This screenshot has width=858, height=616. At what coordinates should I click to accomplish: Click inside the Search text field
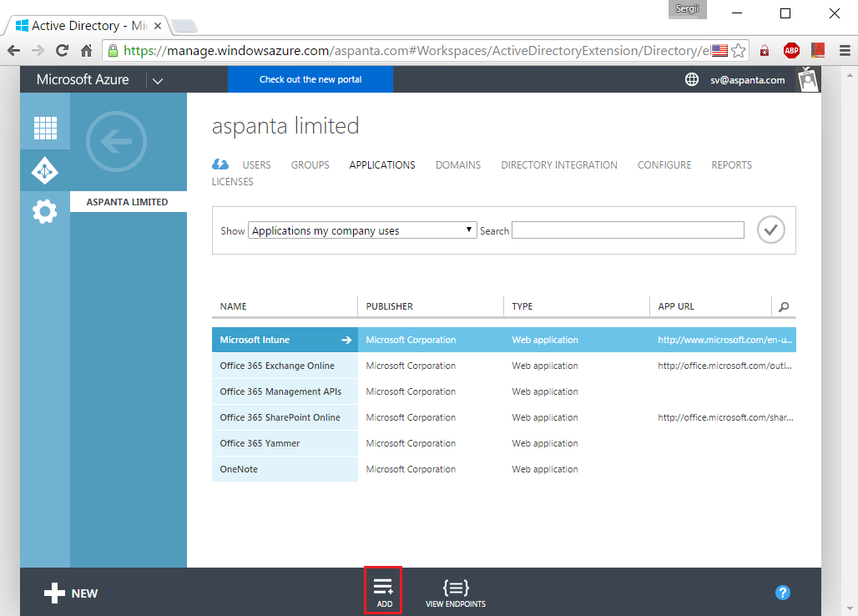pos(628,230)
